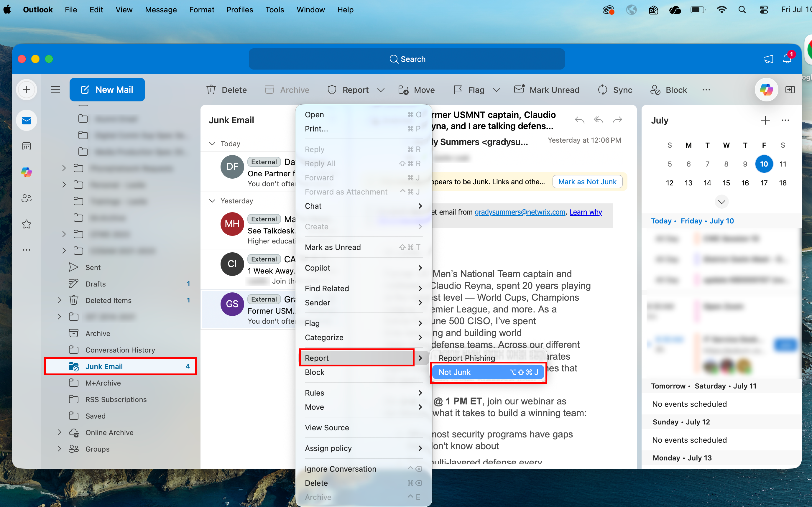Choose Delete in context menu
Viewport: 812px width, 507px height.
pos(363,483)
